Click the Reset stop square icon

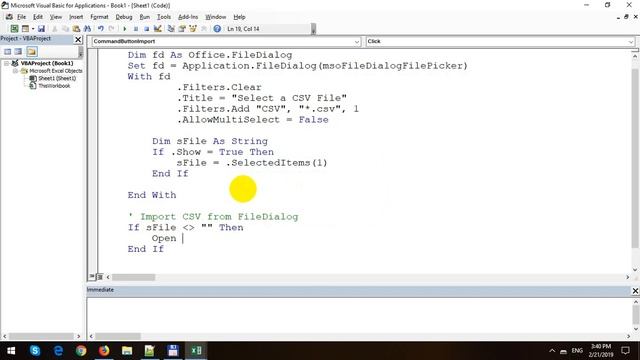pos(146,29)
